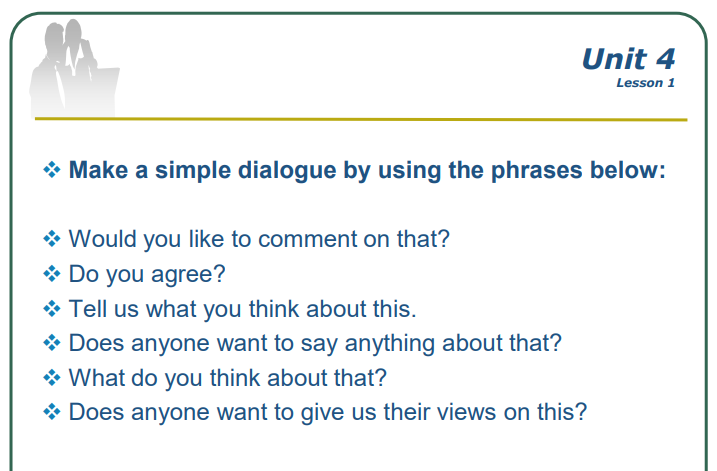Click the bullet before 'Does anyone want to say anything'
Viewport: 717px width, 471px height.
click(52, 343)
